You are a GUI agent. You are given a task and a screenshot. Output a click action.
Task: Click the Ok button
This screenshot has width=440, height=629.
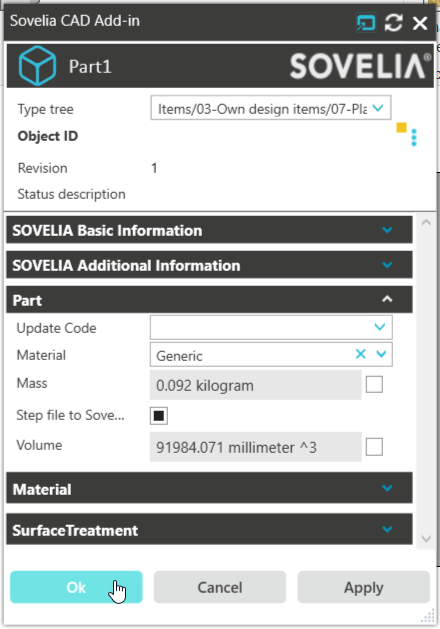[76, 587]
